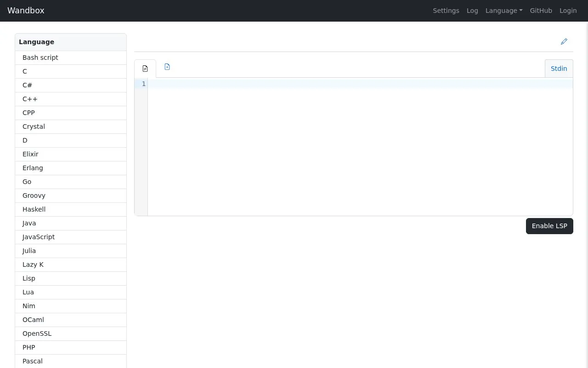This screenshot has width=588, height=368.
Task: Click the Login link
Action: [568, 11]
